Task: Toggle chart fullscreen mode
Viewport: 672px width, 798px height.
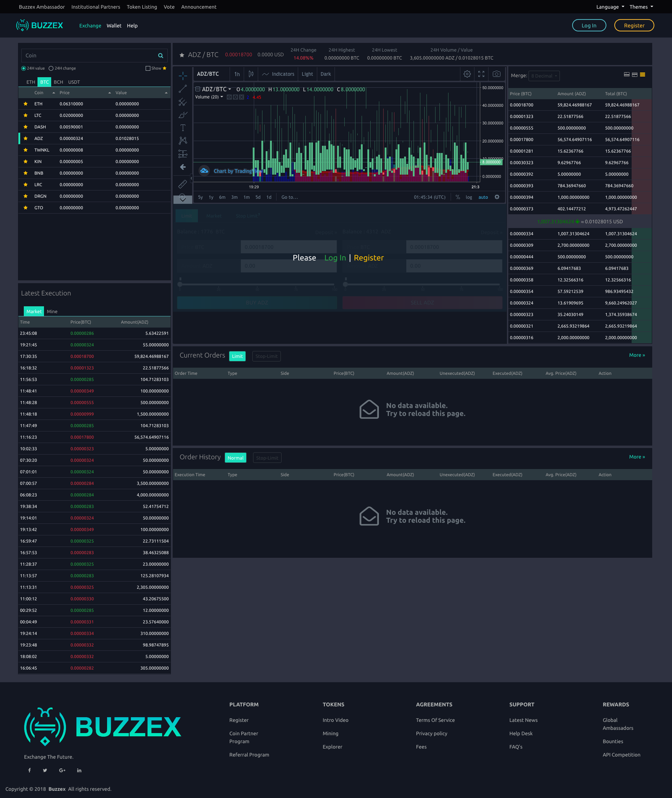Action: pos(481,74)
